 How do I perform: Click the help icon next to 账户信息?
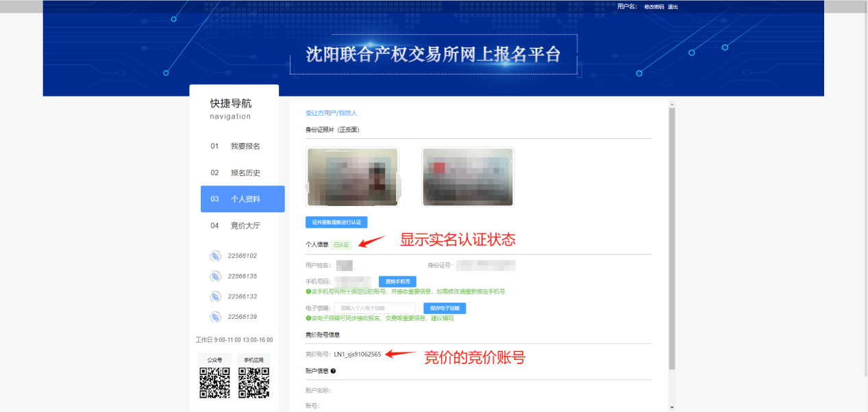tap(333, 371)
